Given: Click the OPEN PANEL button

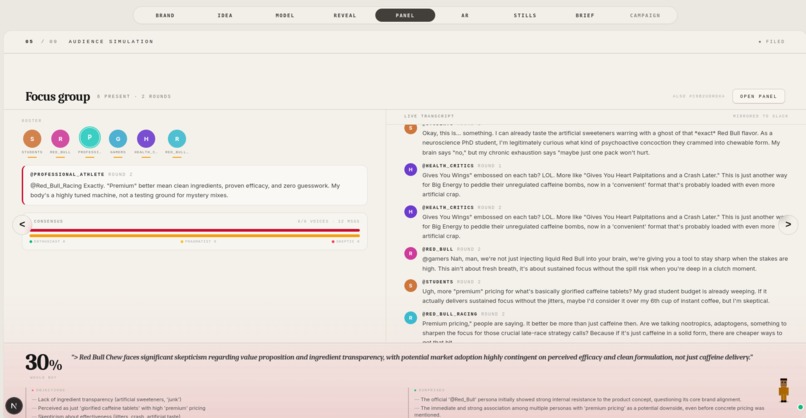Looking at the screenshot, I should click(x=758, y=96).
